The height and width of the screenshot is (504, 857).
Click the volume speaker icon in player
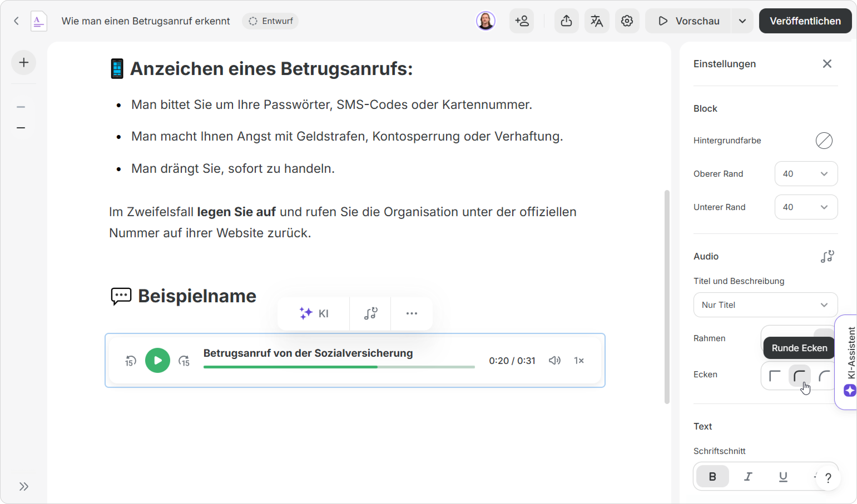(554, 360)
